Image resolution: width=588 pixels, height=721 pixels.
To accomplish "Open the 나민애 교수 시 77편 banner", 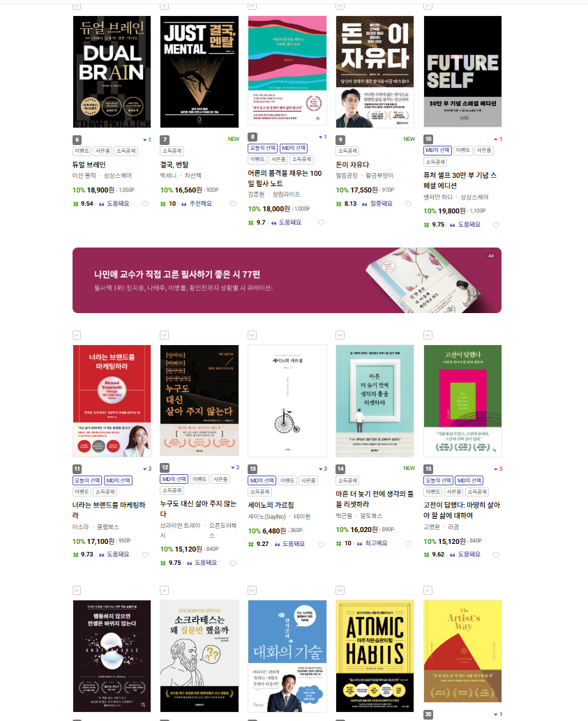I will 287,280.
